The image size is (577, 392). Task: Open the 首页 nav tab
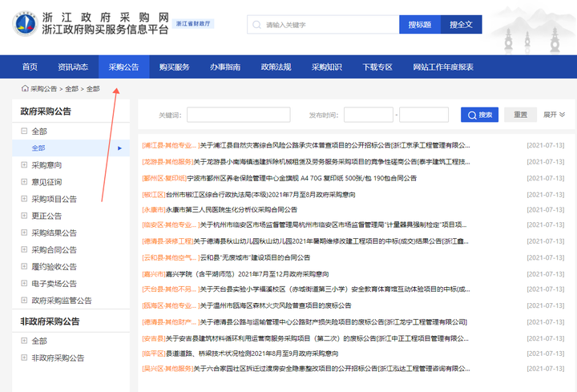pos(30,67)
